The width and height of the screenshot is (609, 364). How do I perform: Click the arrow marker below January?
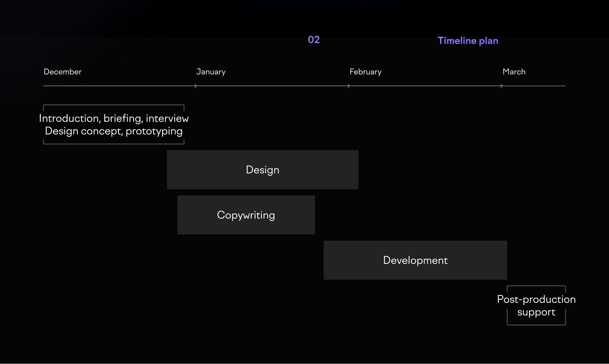click(196, 86)
